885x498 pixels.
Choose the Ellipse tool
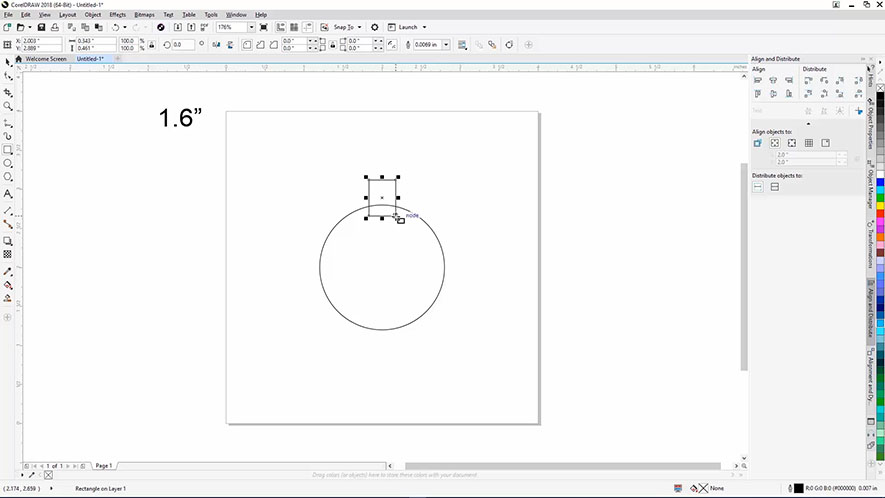(8, 163)
